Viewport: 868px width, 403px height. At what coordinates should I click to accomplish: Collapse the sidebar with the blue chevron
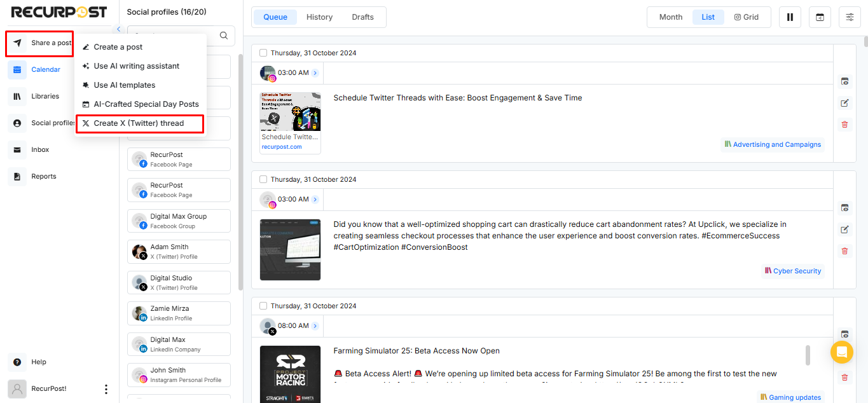coord(119,29)
